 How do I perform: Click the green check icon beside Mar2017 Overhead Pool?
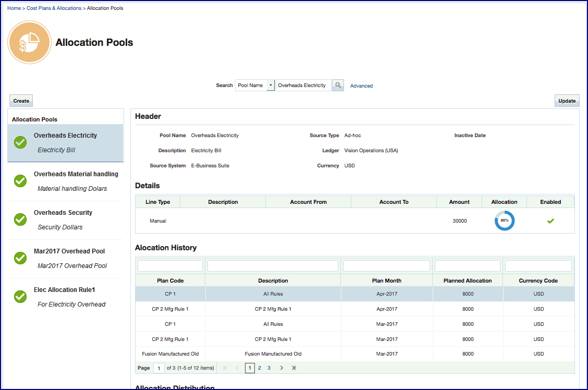click(x=20, y=258)
